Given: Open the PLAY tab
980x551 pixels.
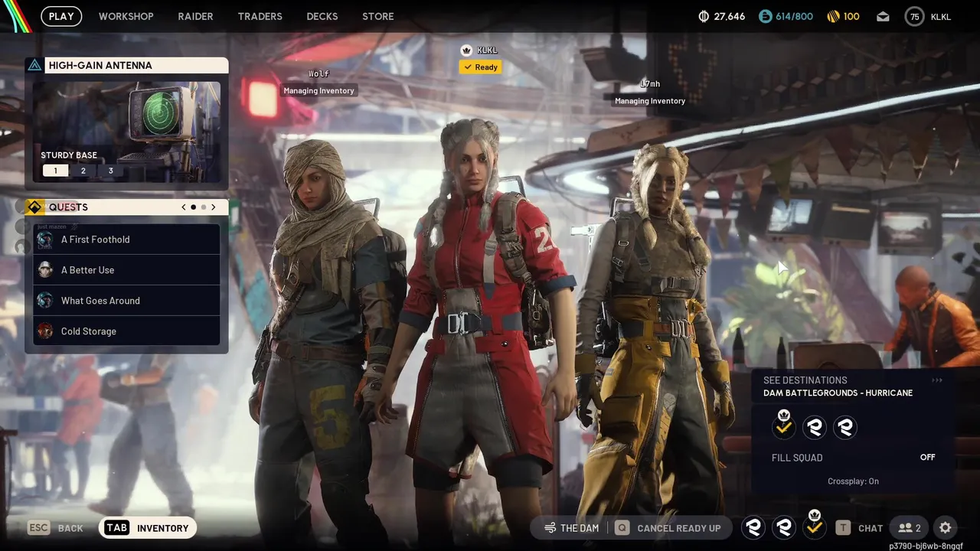Looking at the screenshot, I should tap(61, 16).
